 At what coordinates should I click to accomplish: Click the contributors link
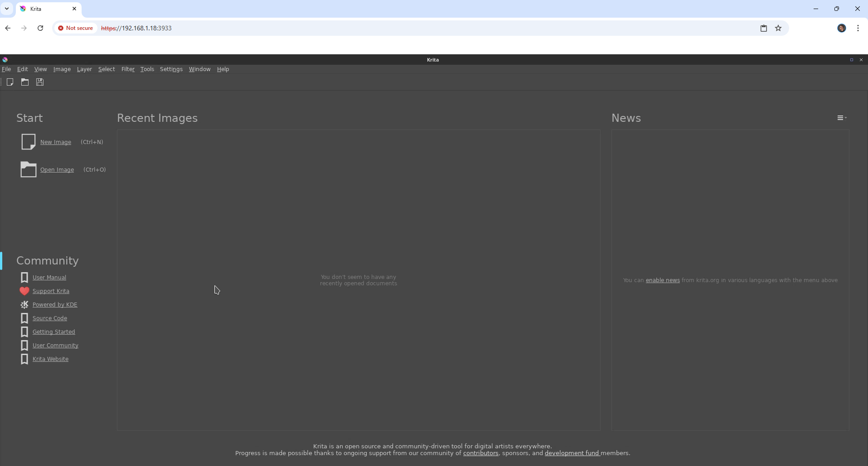coord(481,453)
